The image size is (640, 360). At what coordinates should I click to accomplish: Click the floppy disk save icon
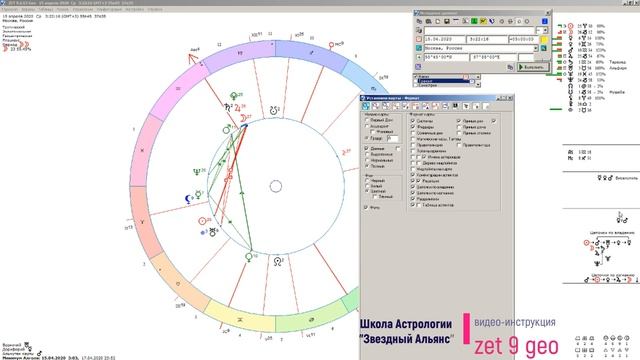pos(447,21)
